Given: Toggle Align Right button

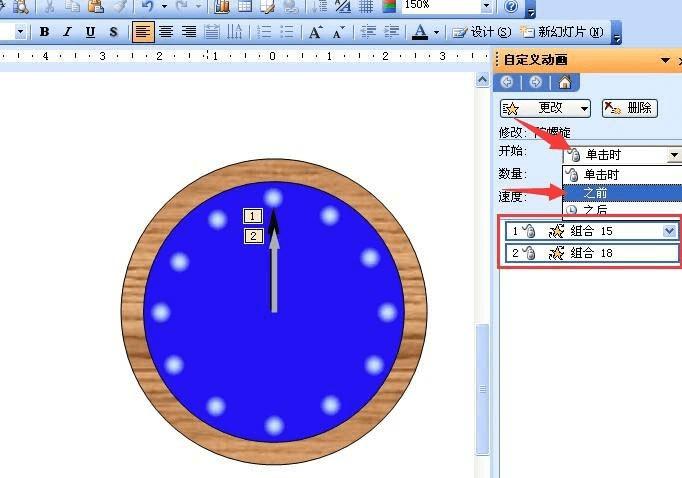Looking at the screenshot, I should tap(189, 32).
